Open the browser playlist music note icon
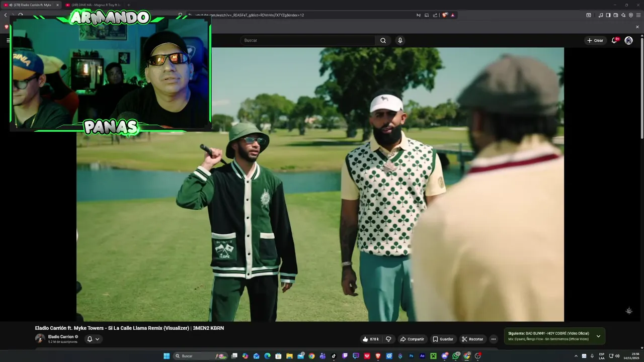The height and width of the screenshot is (362, 644). pyautogui.click(x=601, y=15)
